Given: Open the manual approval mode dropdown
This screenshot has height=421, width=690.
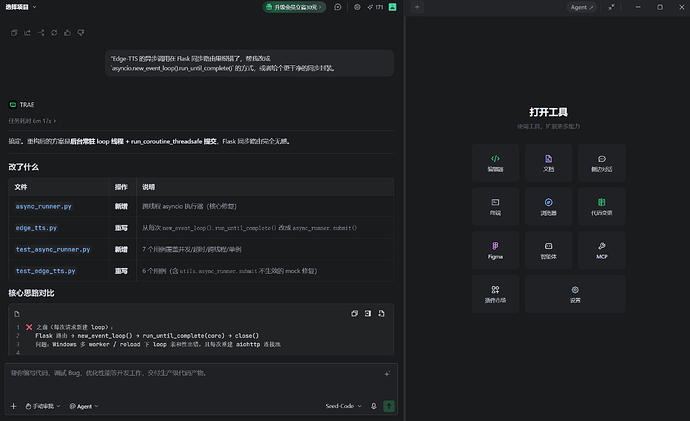Looking at the screenshot, I should pos(43,406).
